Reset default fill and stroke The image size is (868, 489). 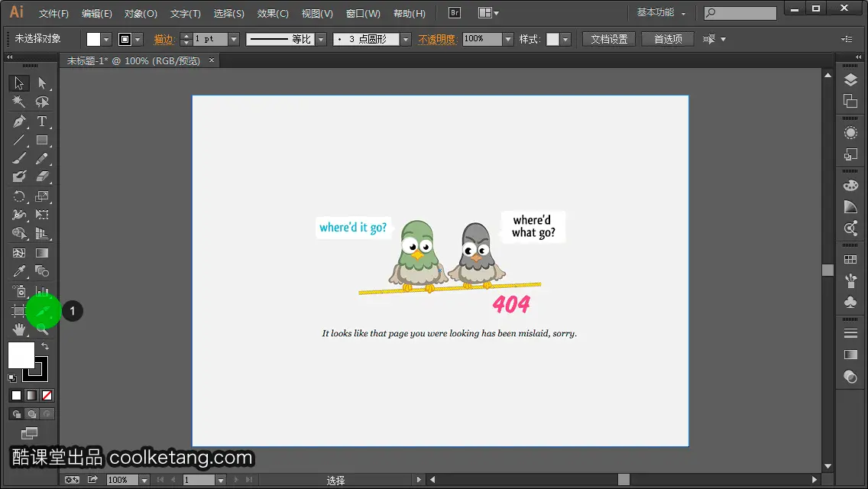(x=12, y=378)
